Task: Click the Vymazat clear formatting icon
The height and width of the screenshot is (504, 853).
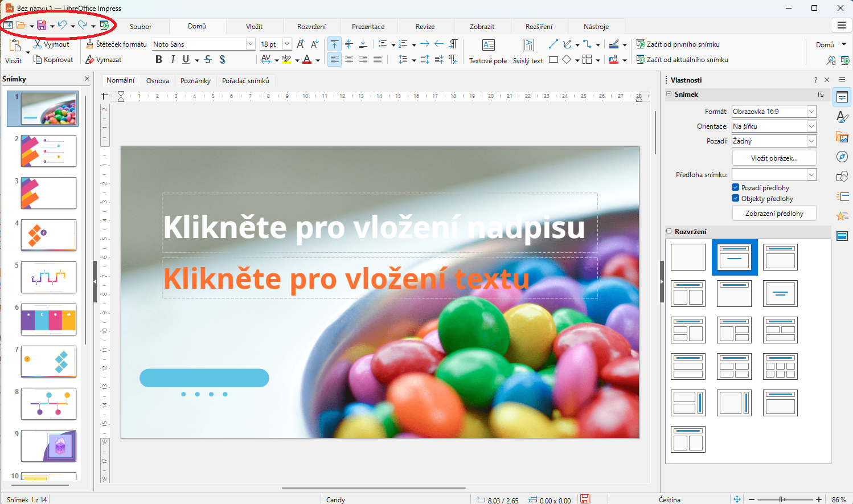Action: 90,59
